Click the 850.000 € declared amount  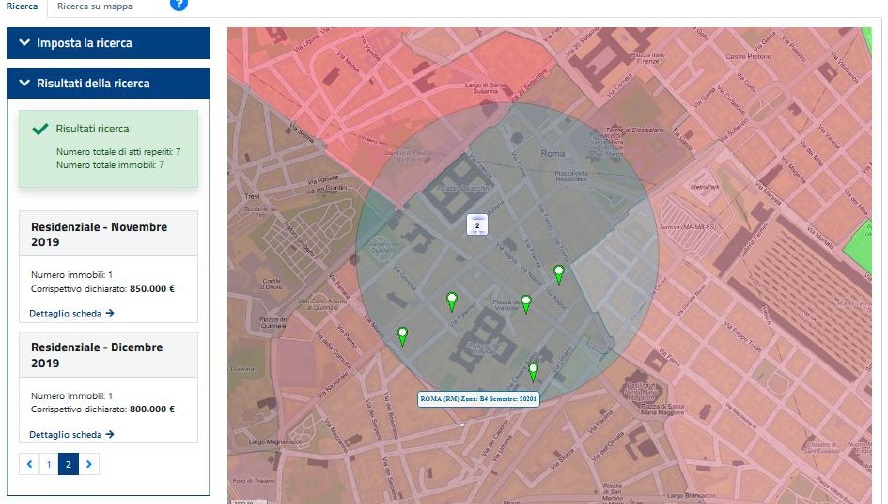coord(152,289)
